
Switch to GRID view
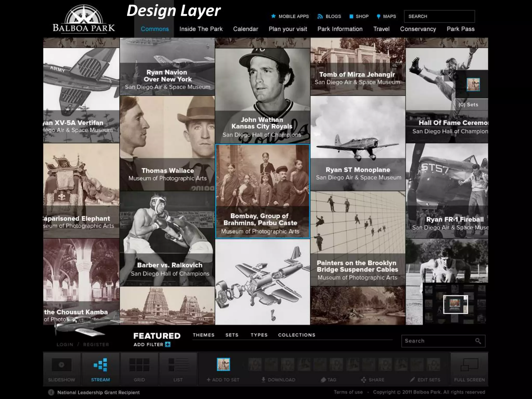(139, 369)
